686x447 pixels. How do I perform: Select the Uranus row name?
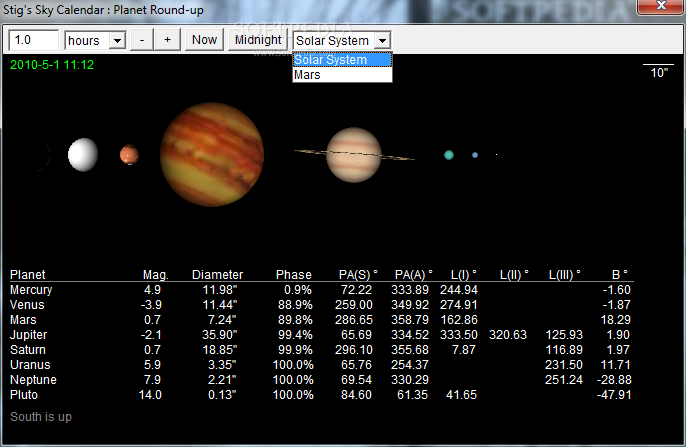coord(30,365)
